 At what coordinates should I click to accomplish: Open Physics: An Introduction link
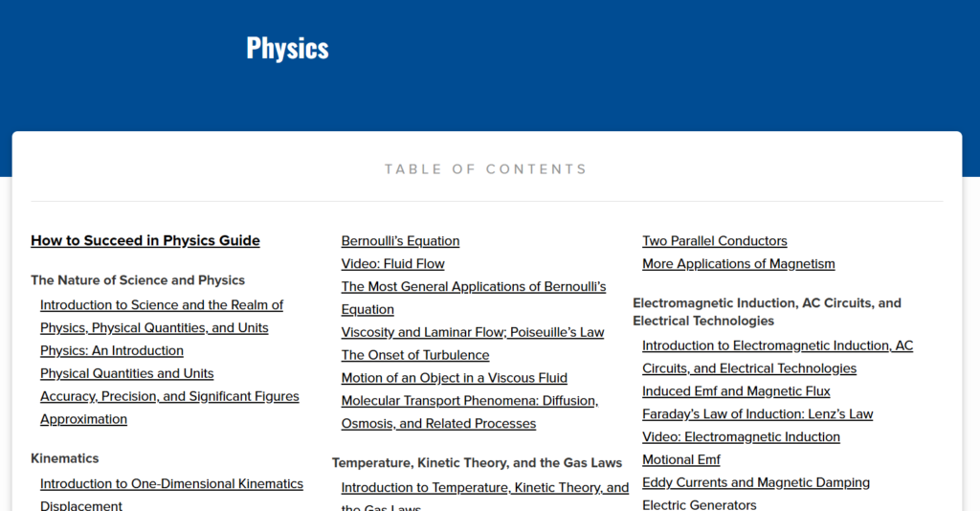pyautogui.click(x=112, y=351)
